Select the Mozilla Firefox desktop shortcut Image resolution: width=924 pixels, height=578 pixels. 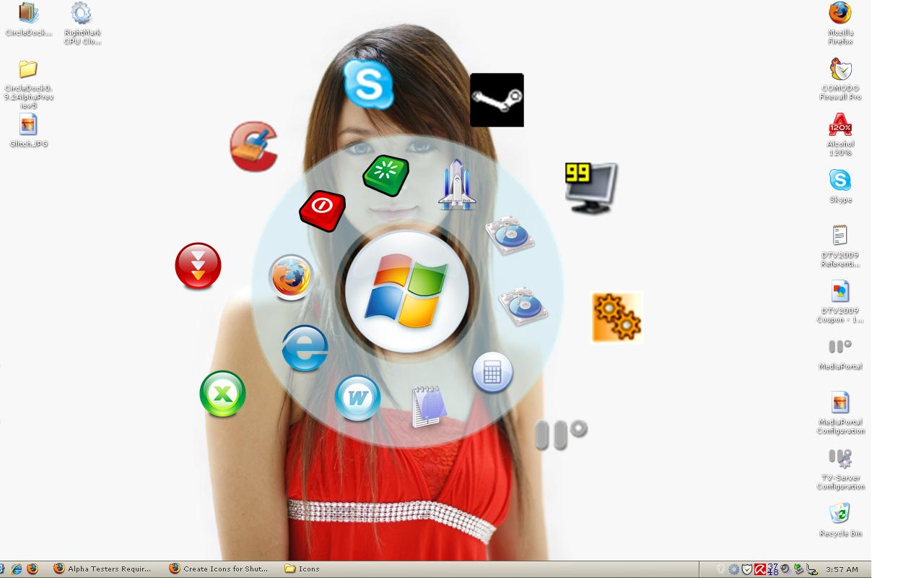840,24
